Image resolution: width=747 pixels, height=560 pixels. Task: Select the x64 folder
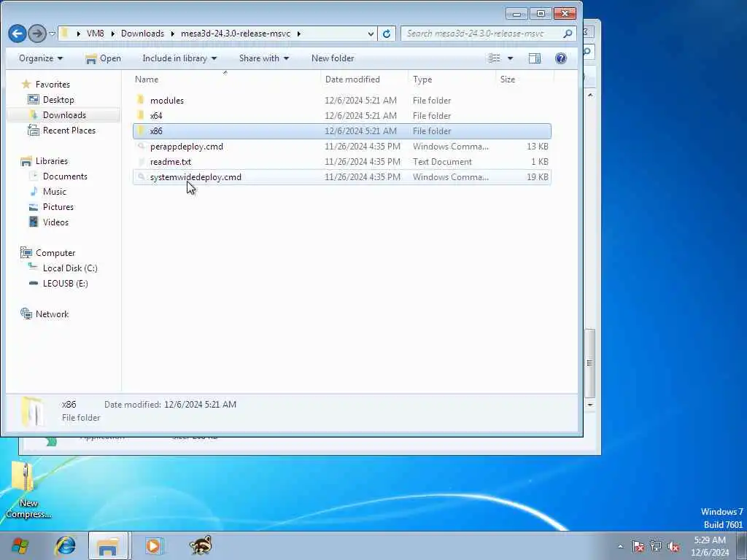point(341,116)
